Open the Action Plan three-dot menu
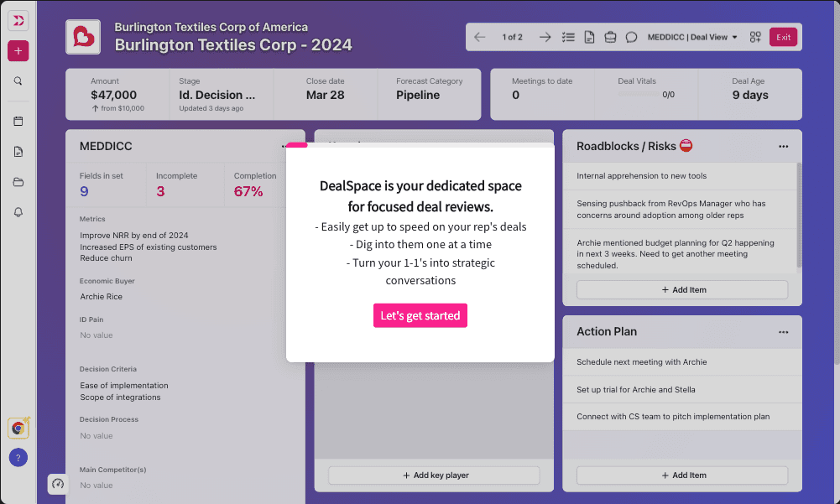 (x=783, y=332)
